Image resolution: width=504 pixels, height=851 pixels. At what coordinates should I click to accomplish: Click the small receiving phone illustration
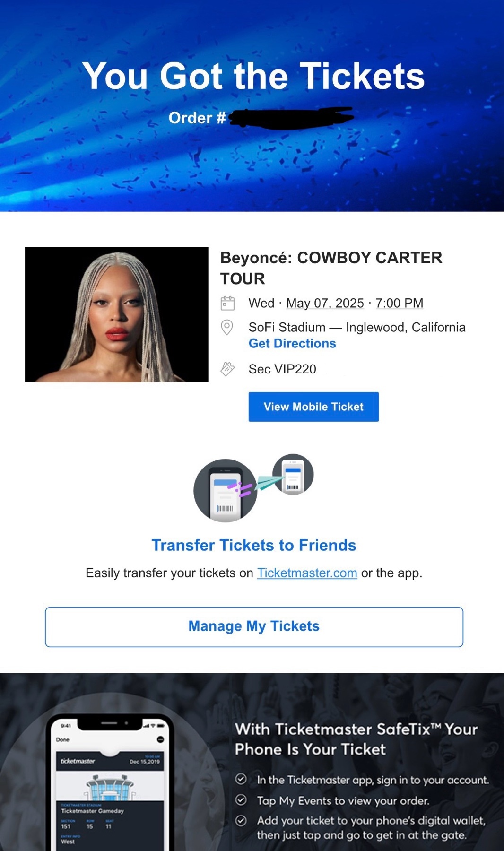click(x=293, y=474)
